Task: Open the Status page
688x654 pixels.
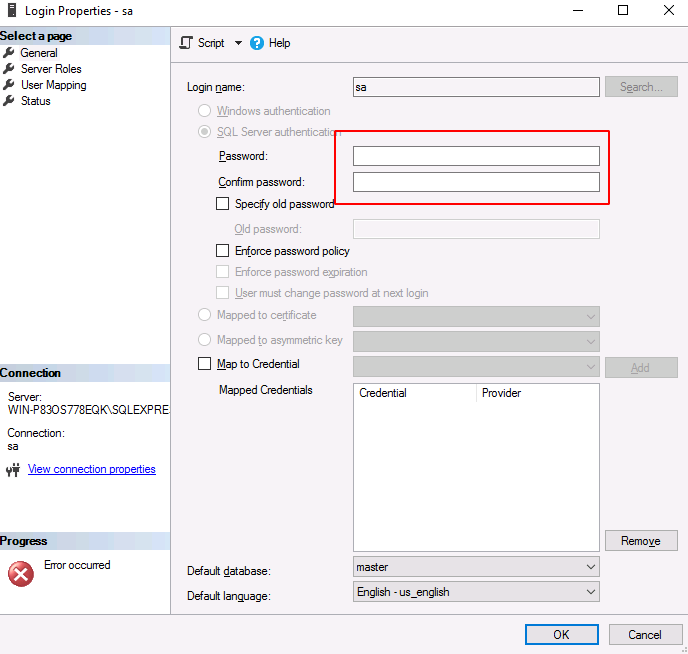Action: click(x=36, y=101)
